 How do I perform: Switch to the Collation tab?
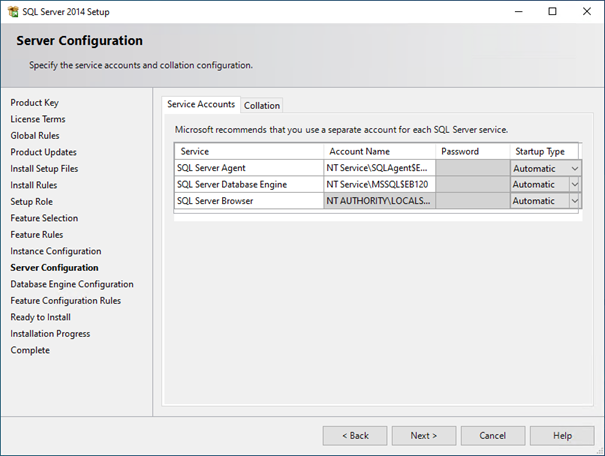pos(262,105)
